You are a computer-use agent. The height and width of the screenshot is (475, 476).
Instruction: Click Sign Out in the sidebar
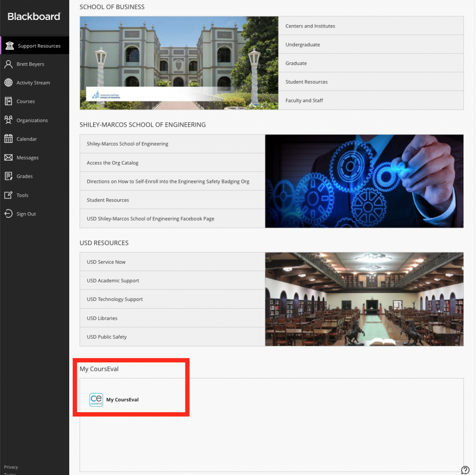pos(35,214)
